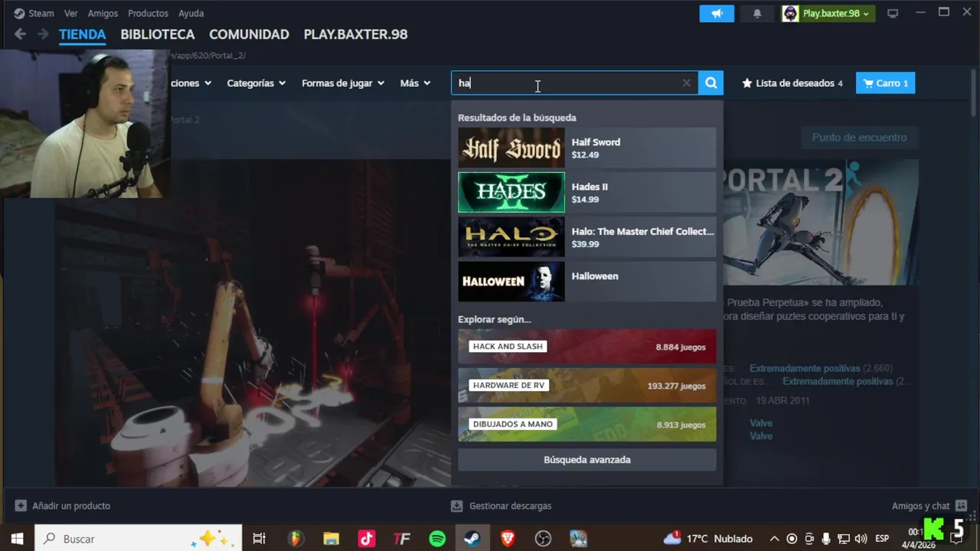Select the Halloween search result
Screen dimensions: 980x551
tap(587, 282)
